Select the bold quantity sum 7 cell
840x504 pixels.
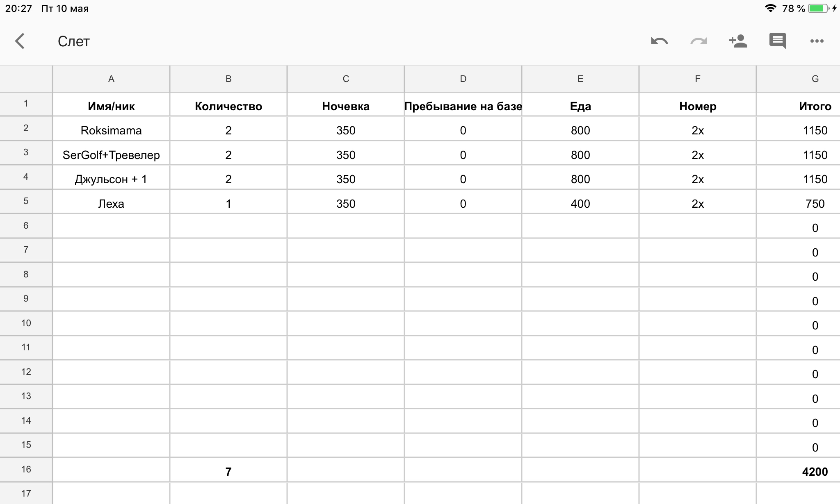228,472
